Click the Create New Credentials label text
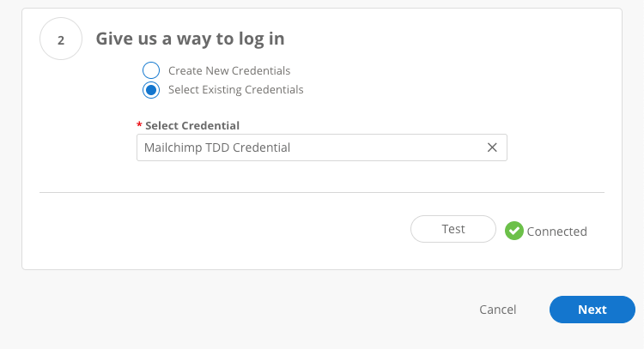Image resolution: width=644 pixels, height=349 pixels. [x=229, y=70]
